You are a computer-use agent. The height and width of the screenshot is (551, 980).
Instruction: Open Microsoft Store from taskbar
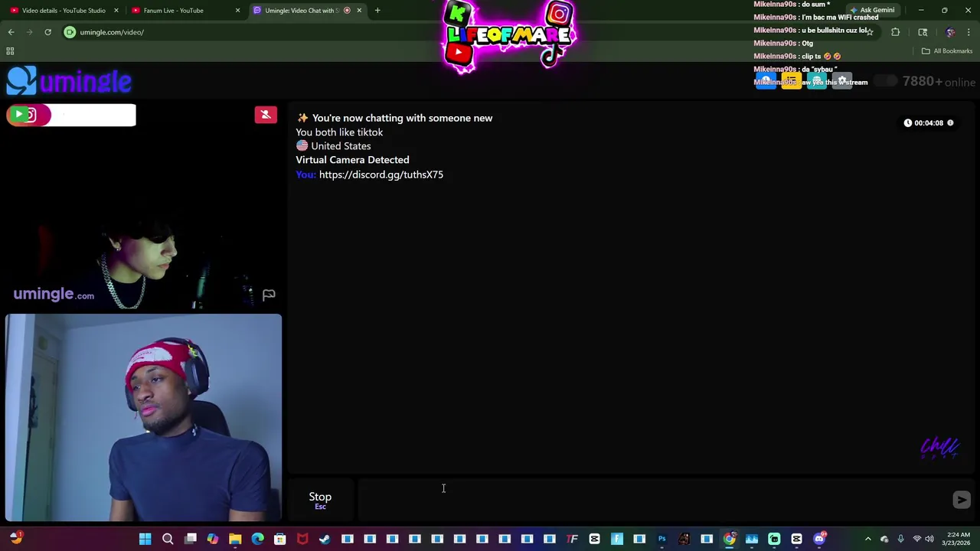click(x=280, y=540)
